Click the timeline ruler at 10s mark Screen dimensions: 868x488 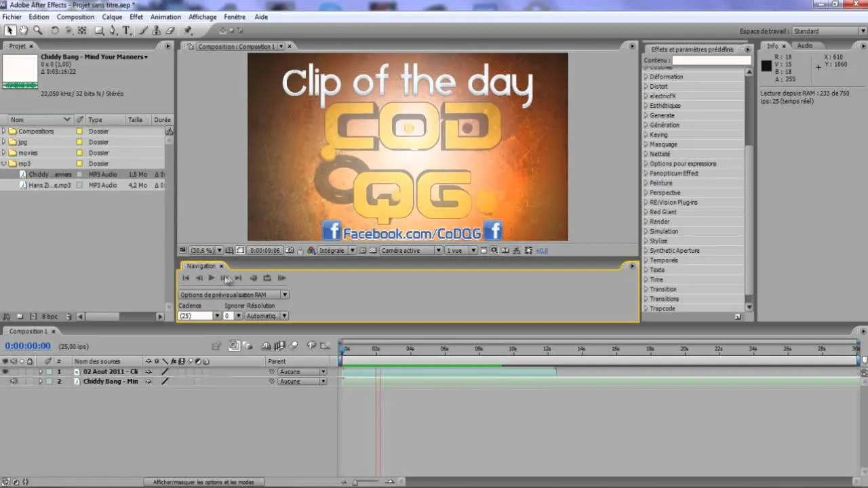click(x=513, y=349)
